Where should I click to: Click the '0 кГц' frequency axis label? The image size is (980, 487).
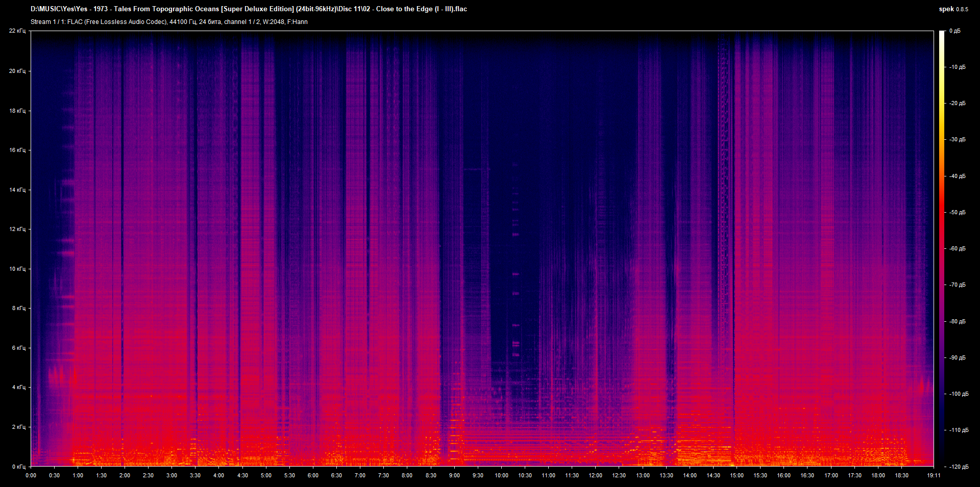[x=18, y=467]
